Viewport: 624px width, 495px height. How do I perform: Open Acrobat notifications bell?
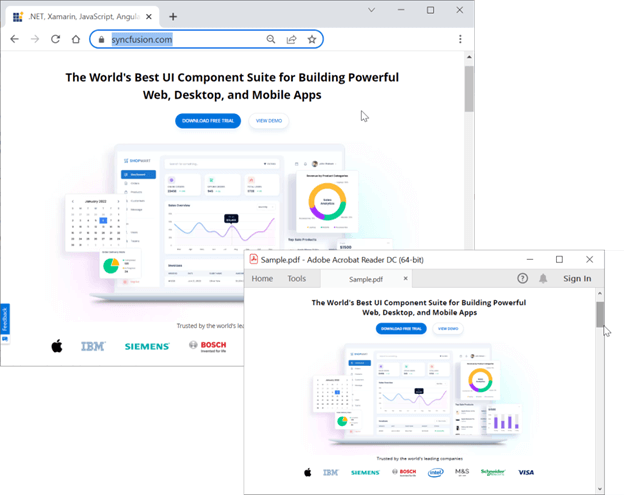tap(543, 278)
